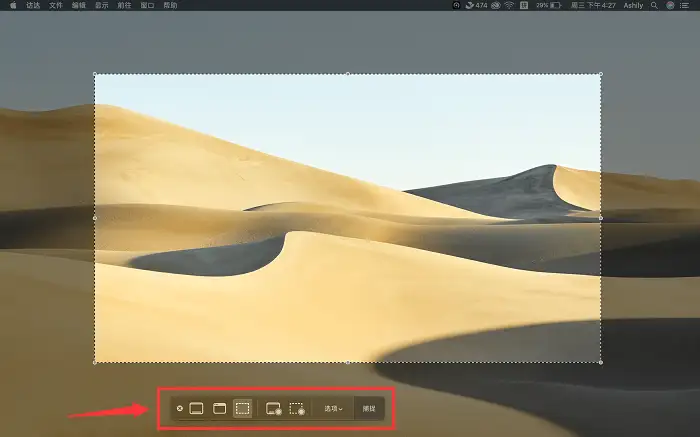Open the 文件 menu
Image resolution: width=700 pixels, height=437 pixels.
click(x=56, y=5)
